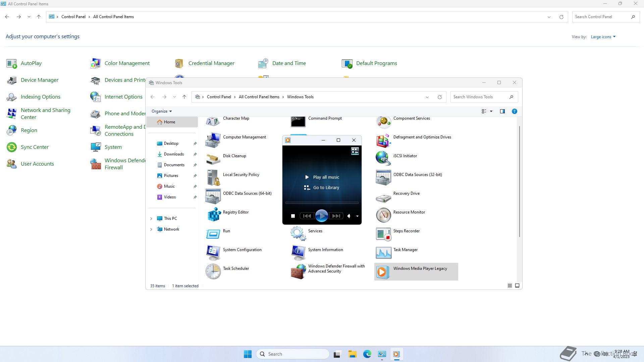644x362 pixels.
Task: Mute the volume in Media Player
Action: pyautogui.click(x=349, y=216)
